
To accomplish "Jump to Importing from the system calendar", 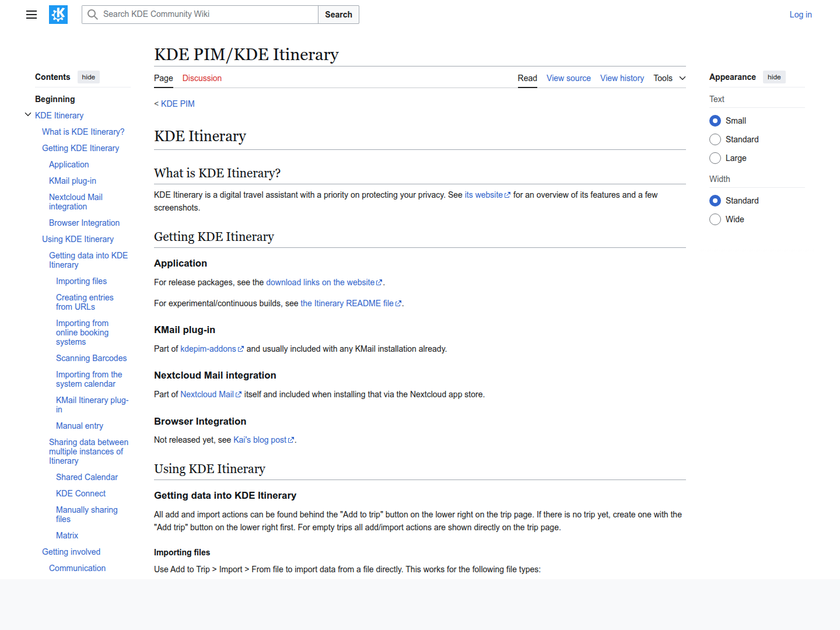I will (89, 379).
